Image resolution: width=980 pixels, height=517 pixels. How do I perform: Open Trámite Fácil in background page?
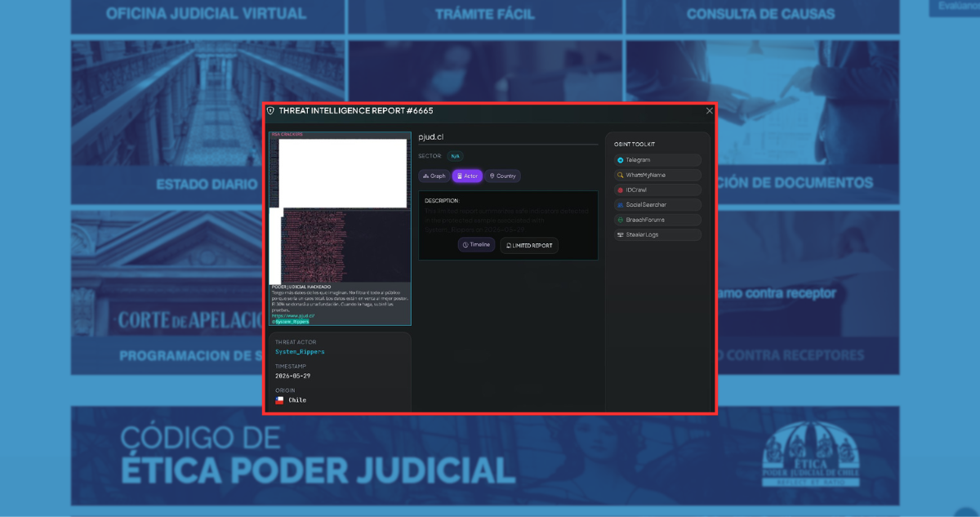tap(485, 14)
